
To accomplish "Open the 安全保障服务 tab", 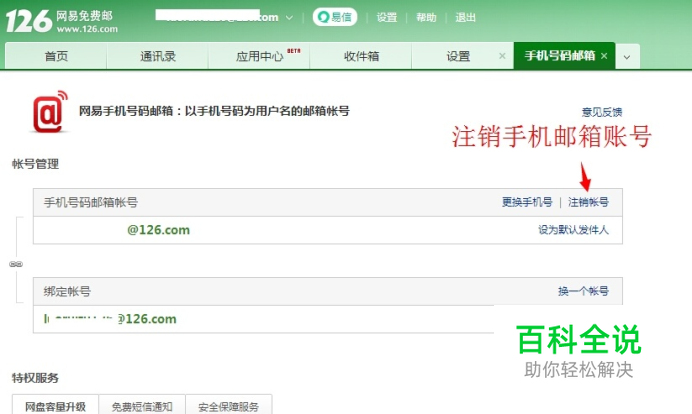I will click(x=229, y=406).
